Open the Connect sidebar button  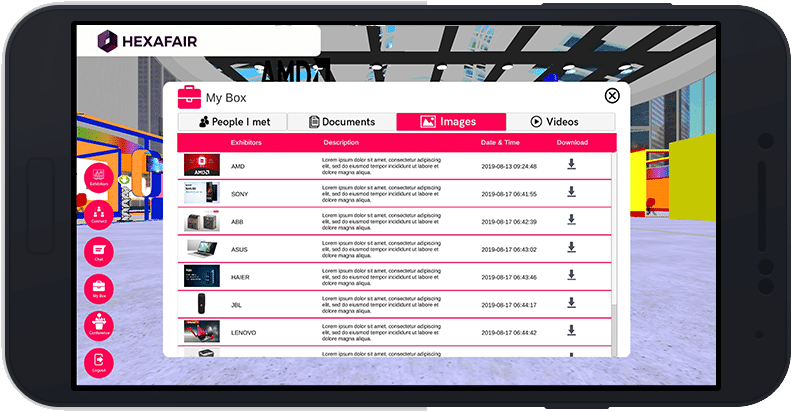click(99, 215)
